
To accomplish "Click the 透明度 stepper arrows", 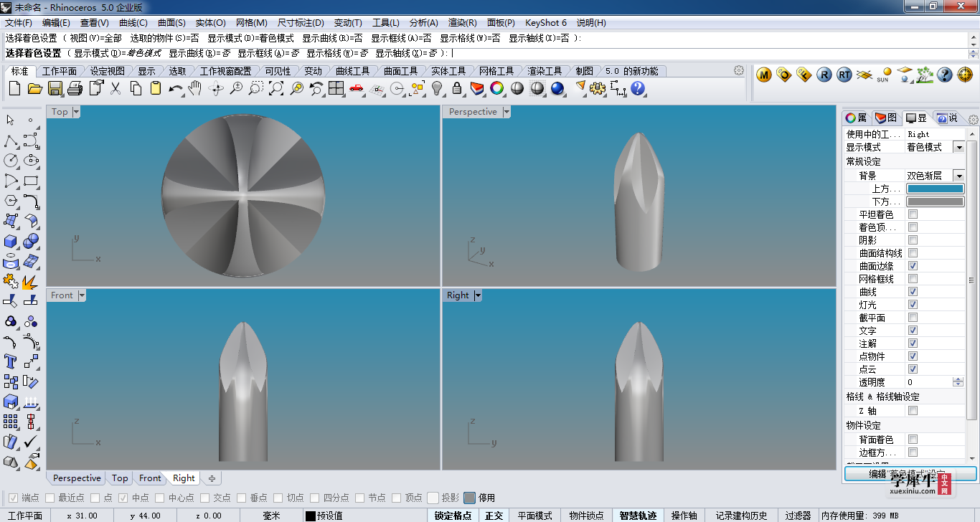I will click(x=958, y=382).
